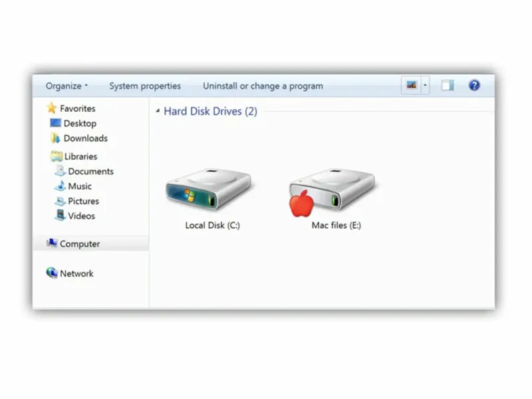Select the Hard Disk Drives (2) heading
The height and width of the screenshot is (399, 532).
tap(210, 111)
